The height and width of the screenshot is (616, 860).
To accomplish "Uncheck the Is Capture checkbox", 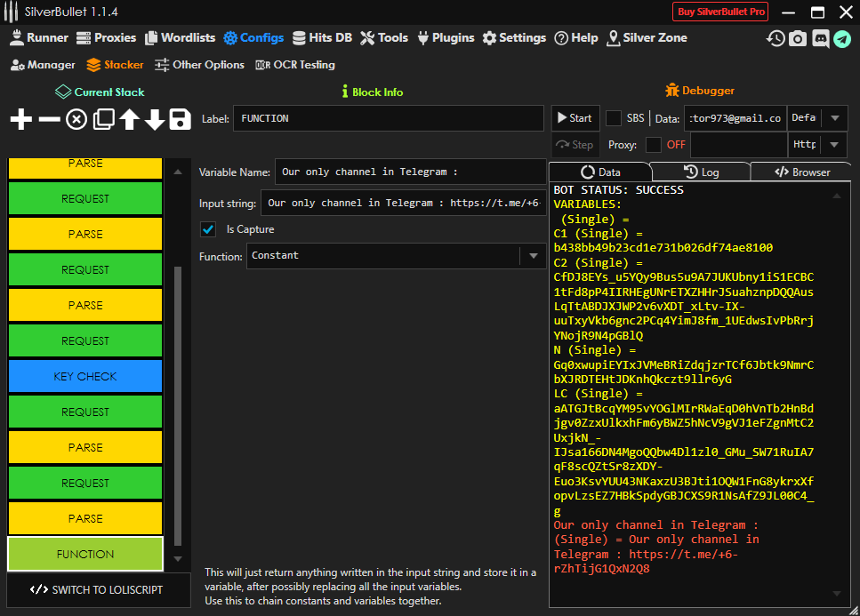I will pyautogui.click(x=208, y=229).
